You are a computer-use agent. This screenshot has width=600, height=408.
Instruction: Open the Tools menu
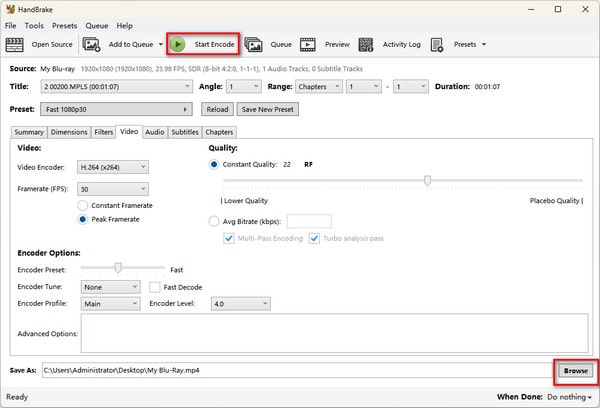point(34,25)
